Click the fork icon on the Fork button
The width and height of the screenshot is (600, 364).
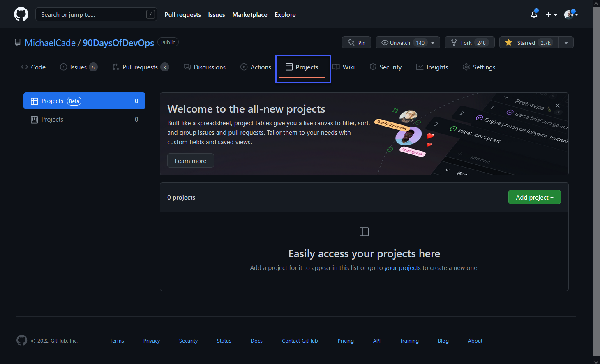tap(453, 42)
